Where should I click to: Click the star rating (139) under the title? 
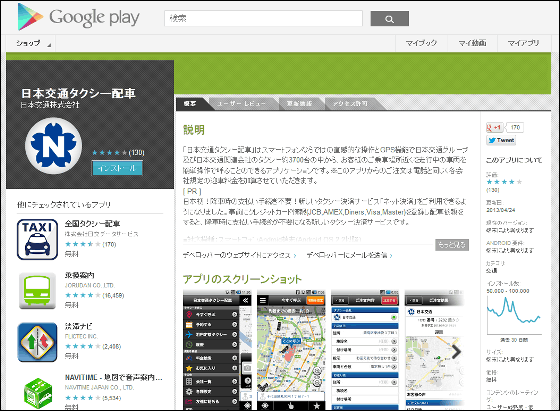point(118,153)
